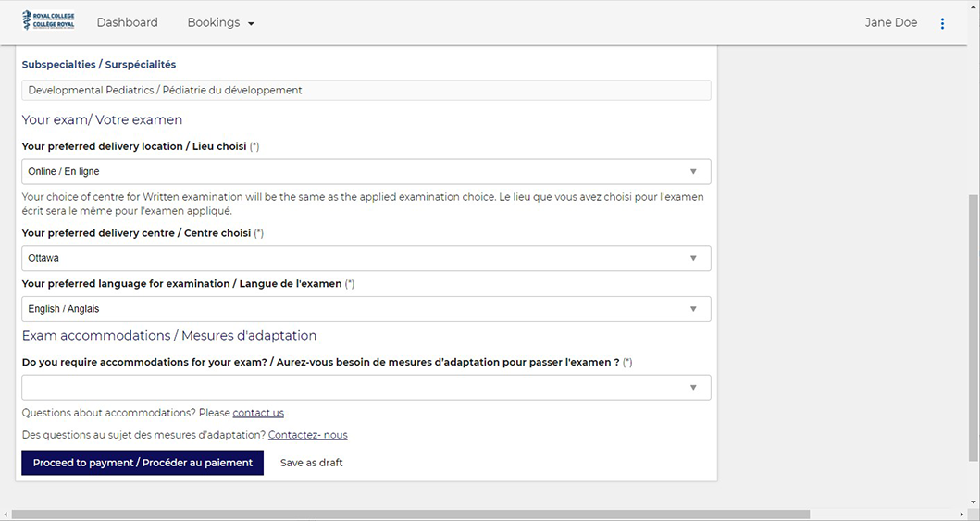This screenshot has width=980, height=521.
Task: Click the delivery centre dropdown arrow
Action: 693,258
